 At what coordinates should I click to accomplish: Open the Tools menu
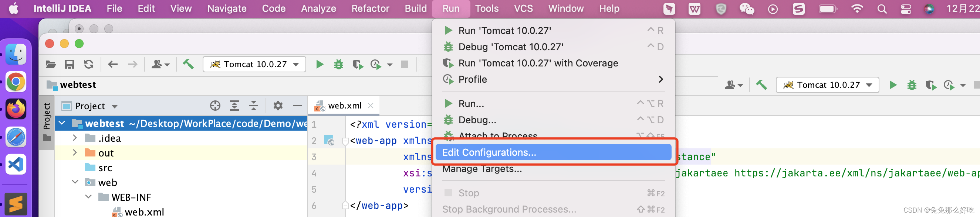click(487, 8)
